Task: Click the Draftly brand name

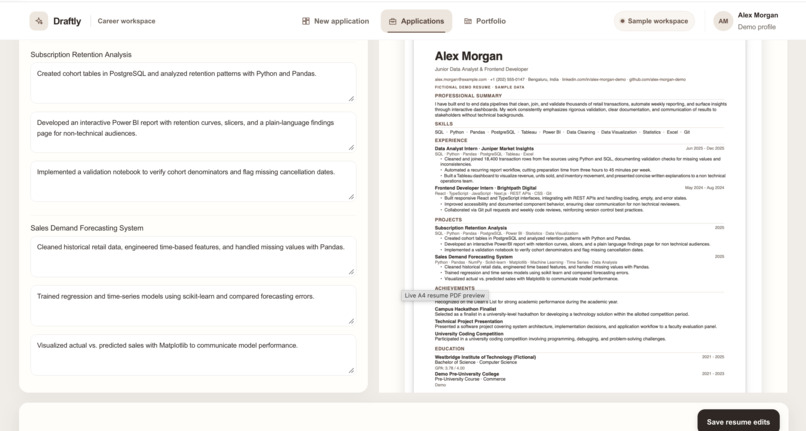Action: tap(67, 21)
